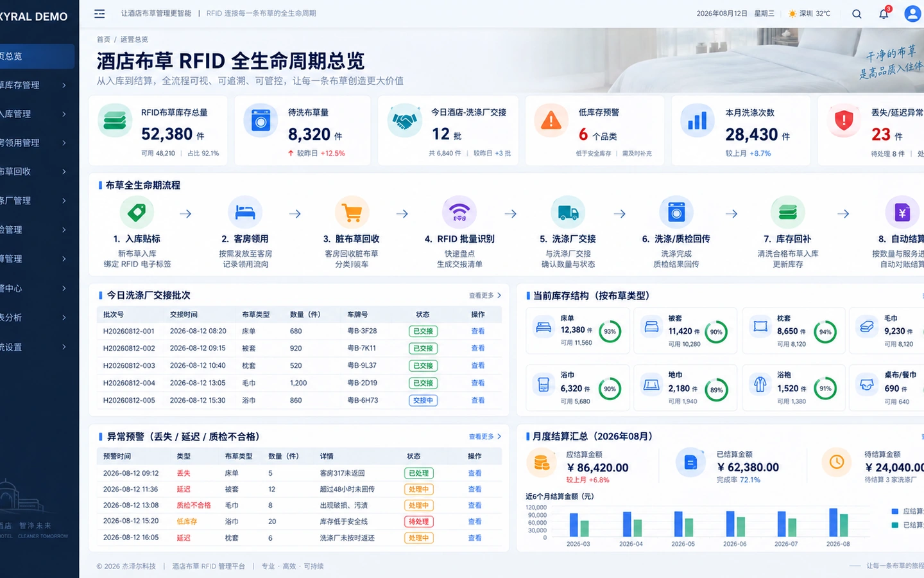The width and height of the screenshot is (924, 578).
Task: Click the 丢失 type in the 09:12 alert
Action: pos(184,473)
